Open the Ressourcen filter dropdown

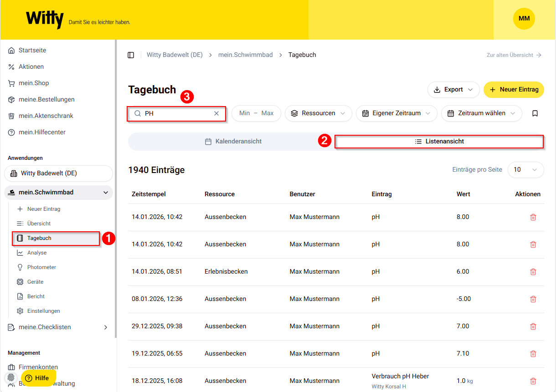(x=318, y=113)
